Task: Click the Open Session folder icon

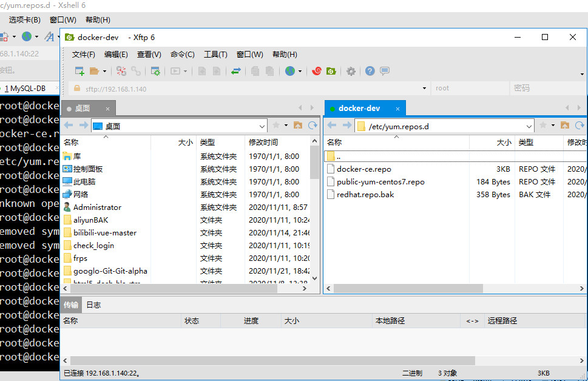Action: pos(94,71)
